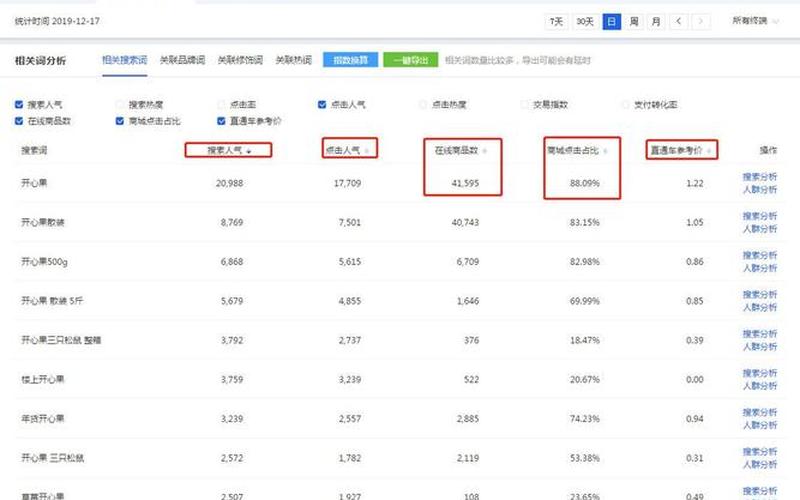Select the 周 period button
The width and height of the screenshot is (800, 500).
tap(634, 21)
